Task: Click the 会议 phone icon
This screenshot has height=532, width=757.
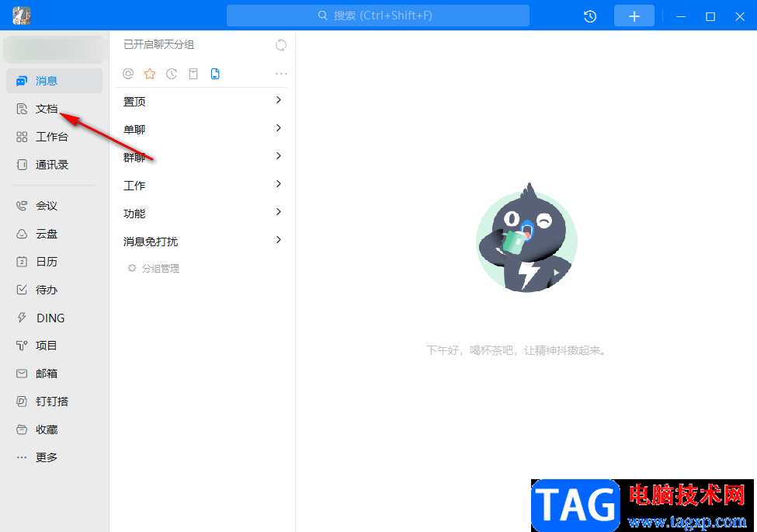Action: coord(22,206)
